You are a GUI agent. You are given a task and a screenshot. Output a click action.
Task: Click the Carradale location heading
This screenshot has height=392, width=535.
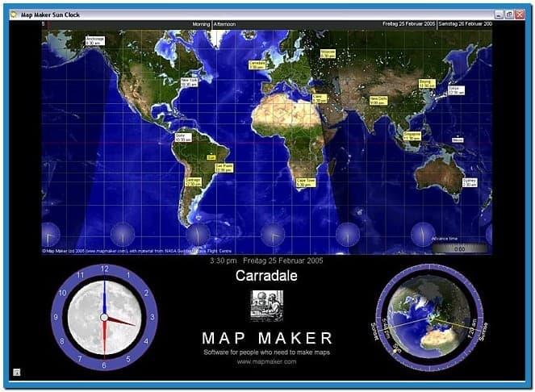pyautogui.click(x=266, y=276)
